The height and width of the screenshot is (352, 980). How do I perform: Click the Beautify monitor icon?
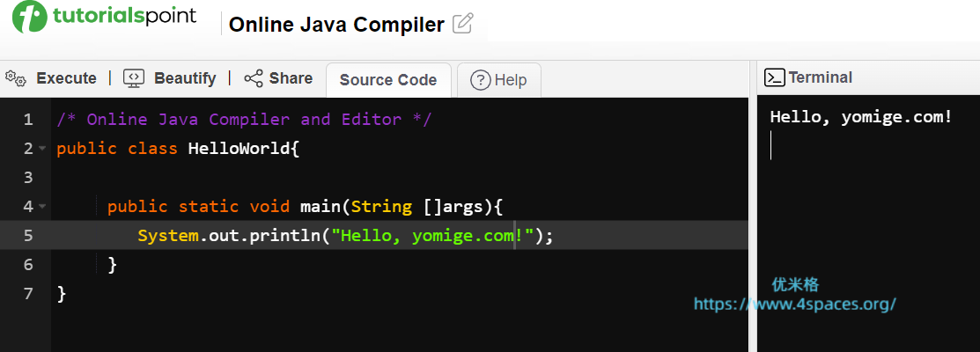[134, 78]
